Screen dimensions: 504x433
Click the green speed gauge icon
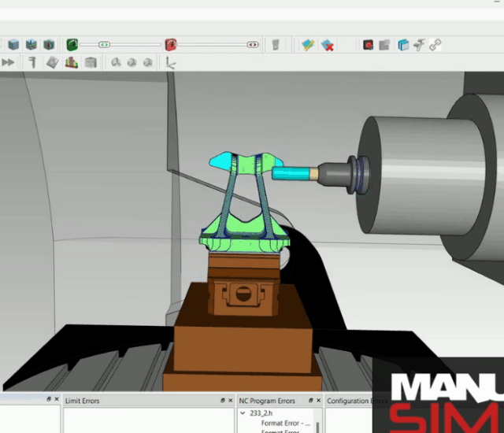(x=72, y=45)
